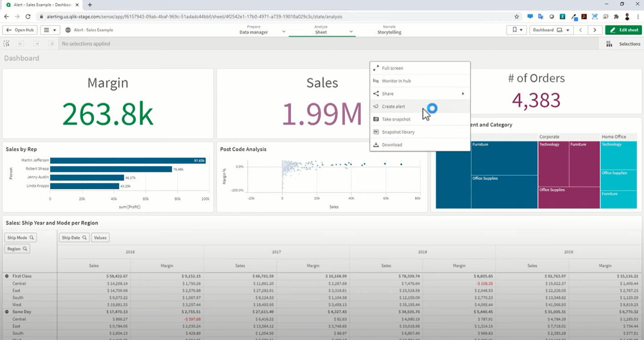Select blue Office Supplies treemap tile
This screenshot has height=340, width=644.
[504, 192]
